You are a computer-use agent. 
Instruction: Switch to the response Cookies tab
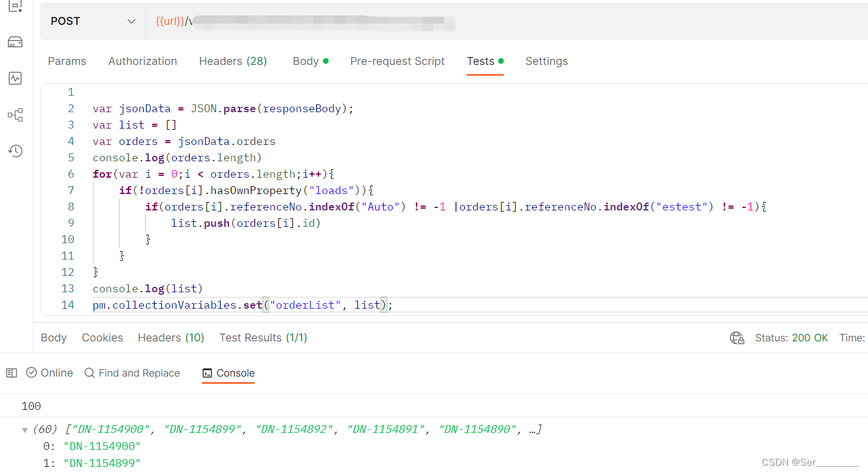pos(102,338)
